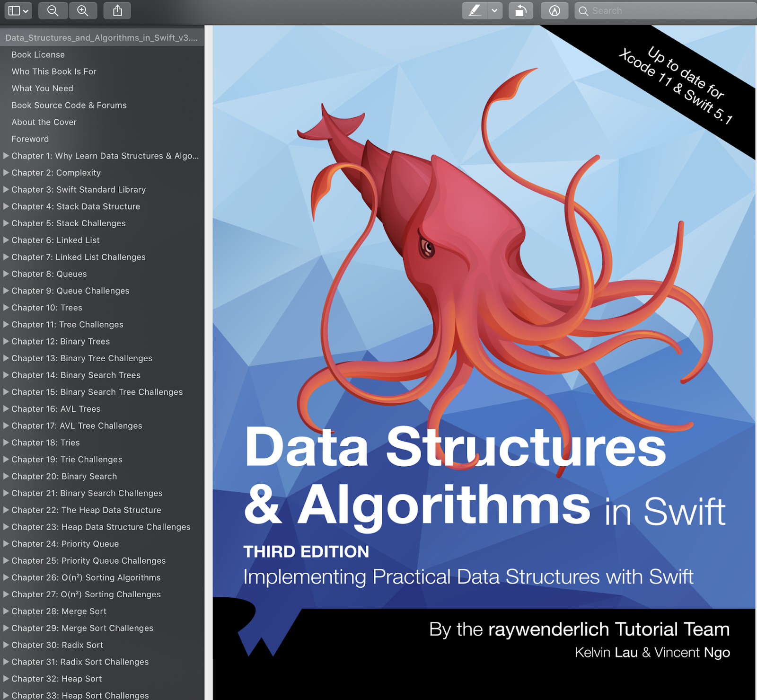Image resolution: width=757 pixels, height=700 pixels.
Task: Expand Chapter 2: Complexity triangle
Action: coord(6,172)
